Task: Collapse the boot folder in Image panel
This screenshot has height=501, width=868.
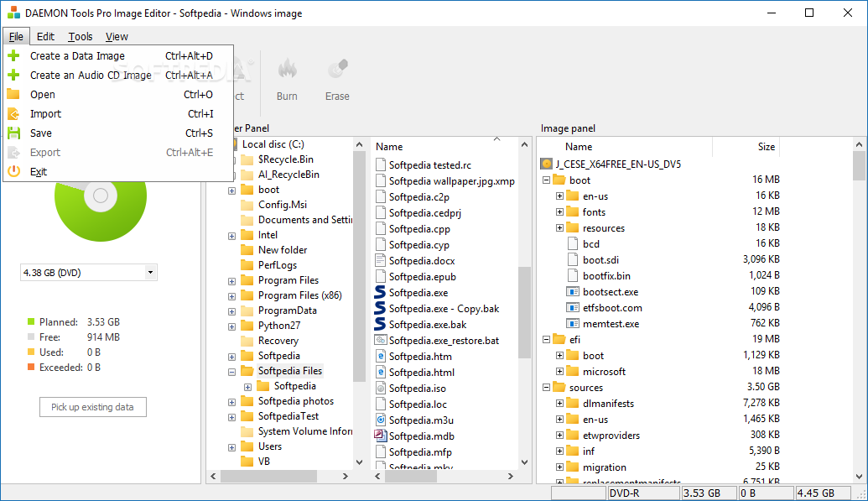Action: tap(546, 180)
